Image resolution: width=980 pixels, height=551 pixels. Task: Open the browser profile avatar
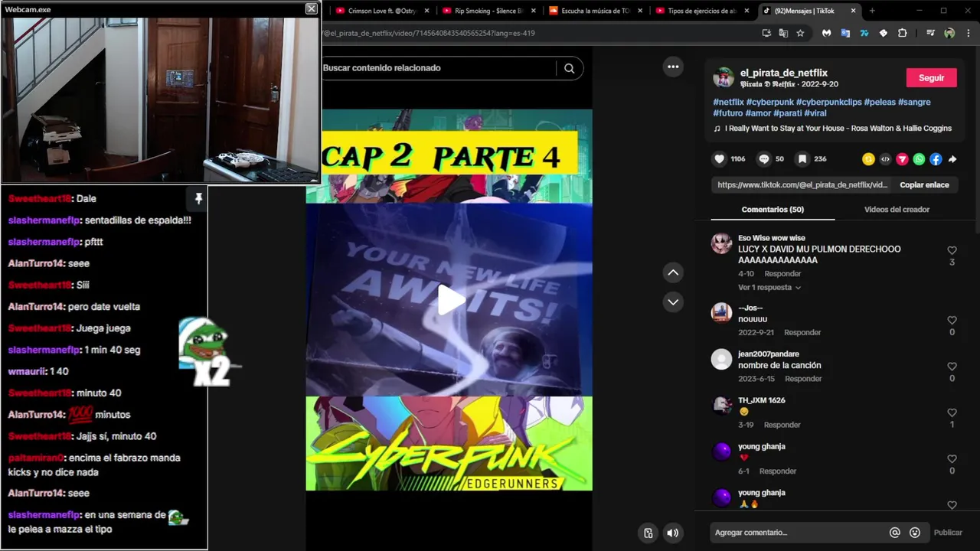tap(949, 33)
